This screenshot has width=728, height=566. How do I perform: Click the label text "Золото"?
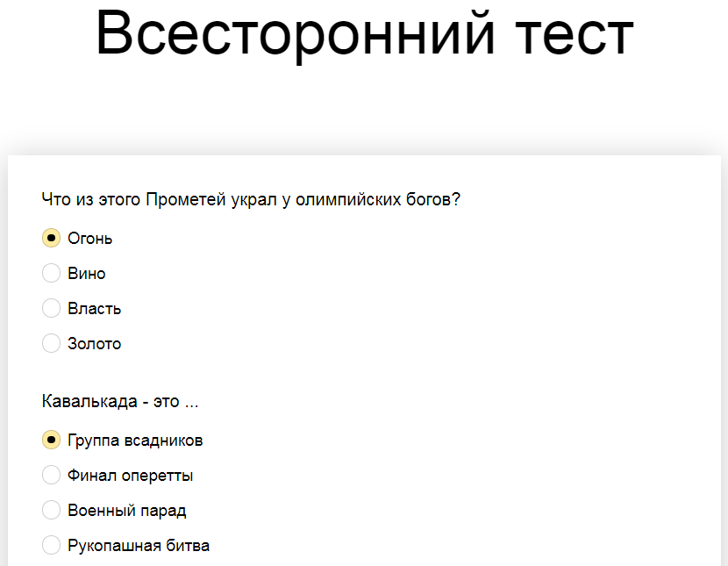click(94, 342)
